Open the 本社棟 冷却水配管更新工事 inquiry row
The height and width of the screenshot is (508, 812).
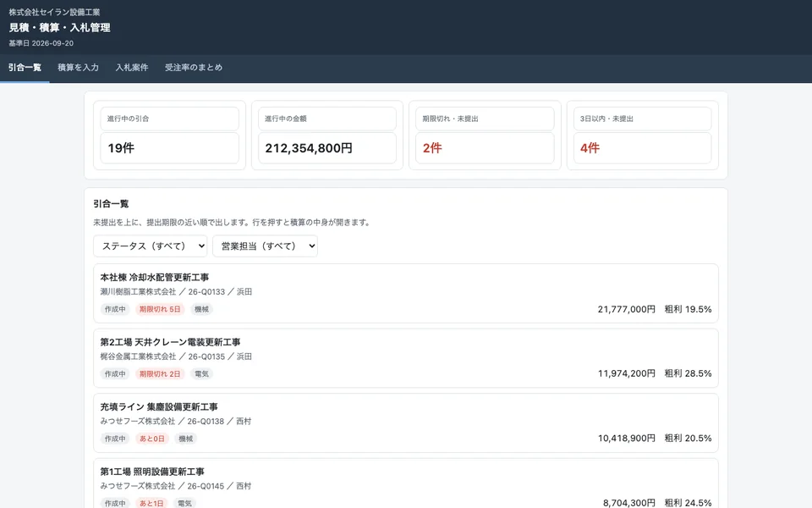[x=406, y=294]
